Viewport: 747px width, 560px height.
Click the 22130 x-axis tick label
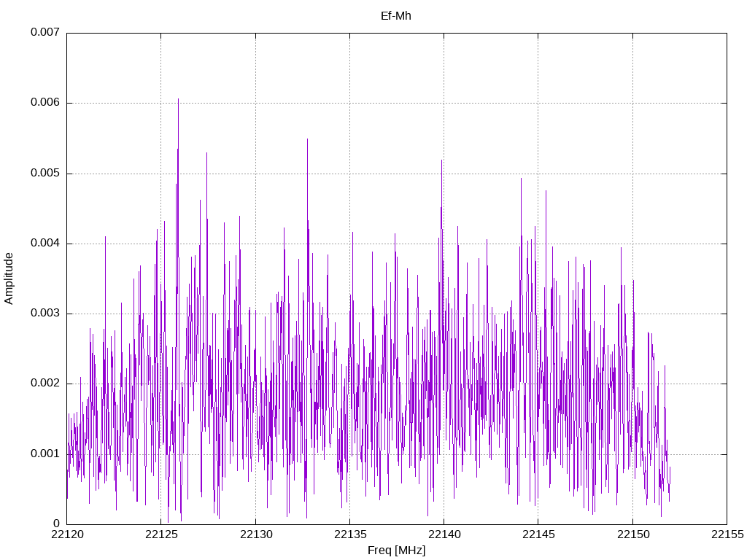pos(256,534)
